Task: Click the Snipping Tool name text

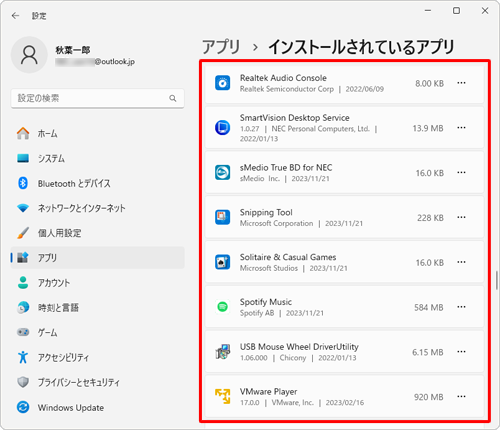Action: pos(266,212)
